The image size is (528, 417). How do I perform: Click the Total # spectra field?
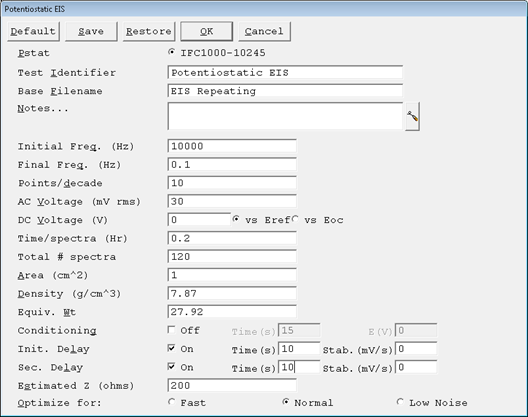pyautogui.click(x=232, y=257)
